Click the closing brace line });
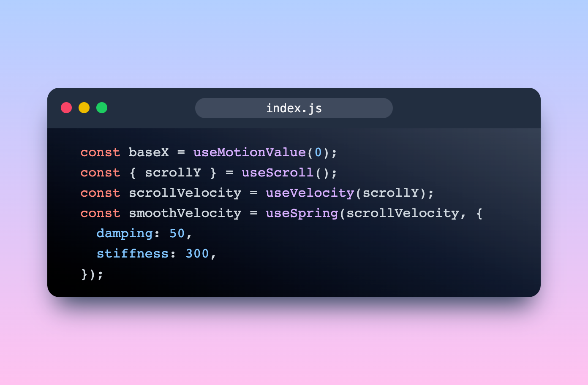The height and width of the screenshot is (385, 588). coord(92,274)
